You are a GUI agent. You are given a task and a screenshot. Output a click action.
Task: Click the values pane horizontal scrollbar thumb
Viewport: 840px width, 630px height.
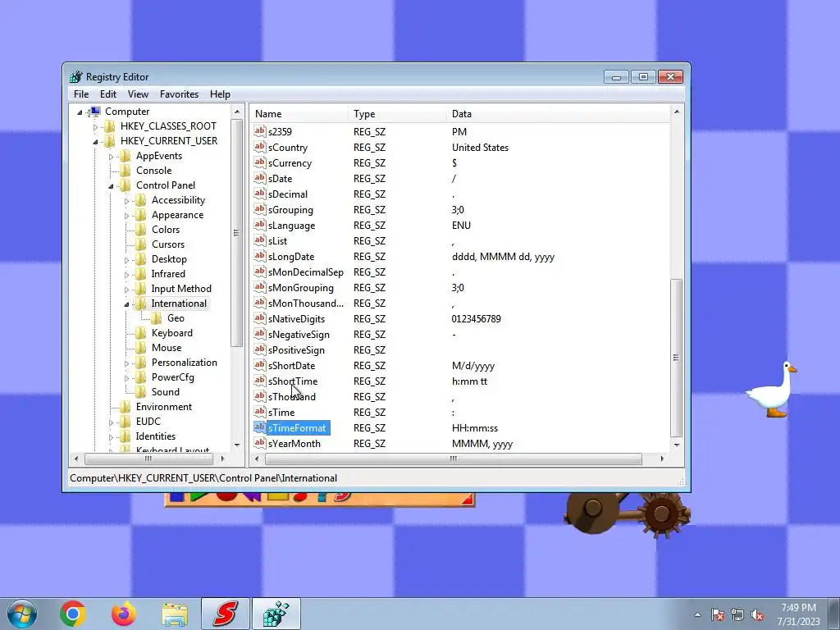pos(453,459)
